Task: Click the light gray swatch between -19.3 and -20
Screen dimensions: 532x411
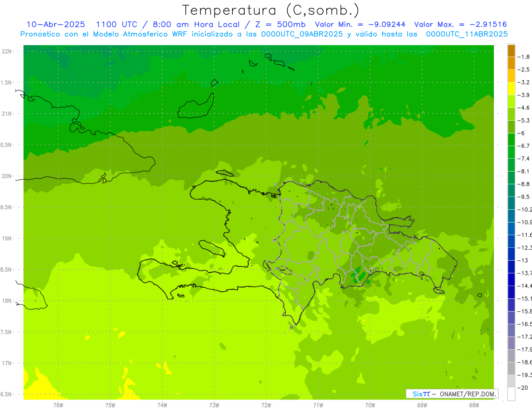Action: (x=511, y=381)
